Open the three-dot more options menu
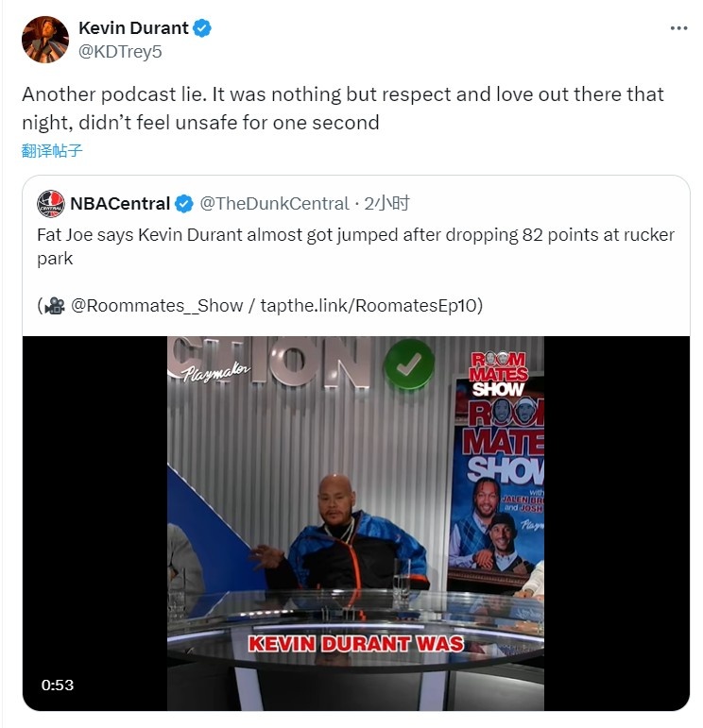Screen dimensions: 703x728 point(678,28)
